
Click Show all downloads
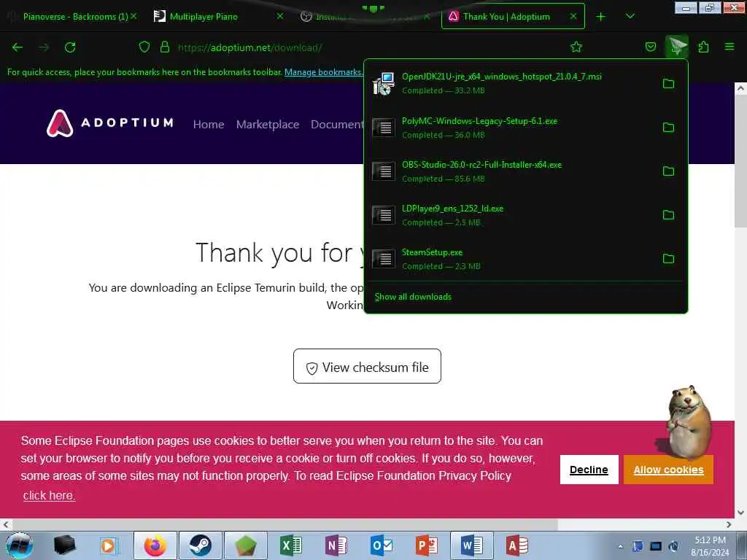pos(413,297)
